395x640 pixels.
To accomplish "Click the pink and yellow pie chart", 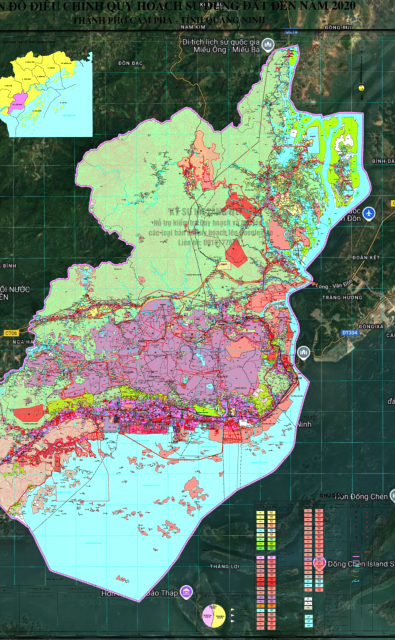I will tap(214, 616).
